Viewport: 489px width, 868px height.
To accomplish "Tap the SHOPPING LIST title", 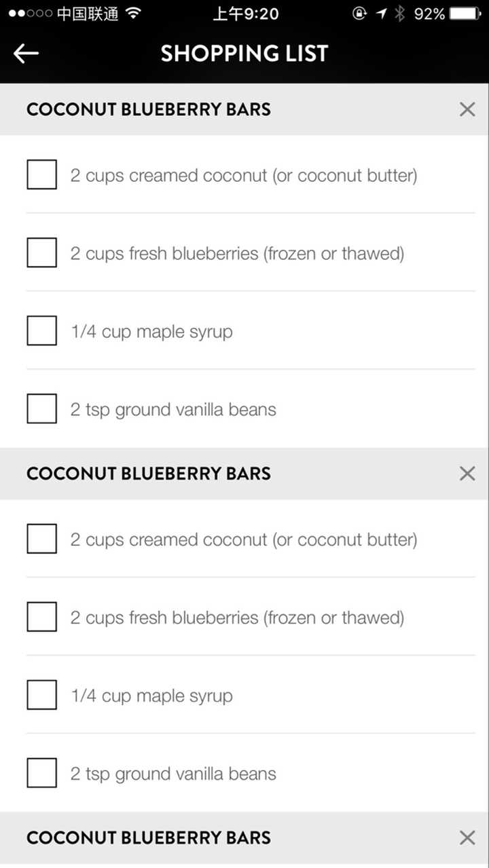I will point(244,54).
